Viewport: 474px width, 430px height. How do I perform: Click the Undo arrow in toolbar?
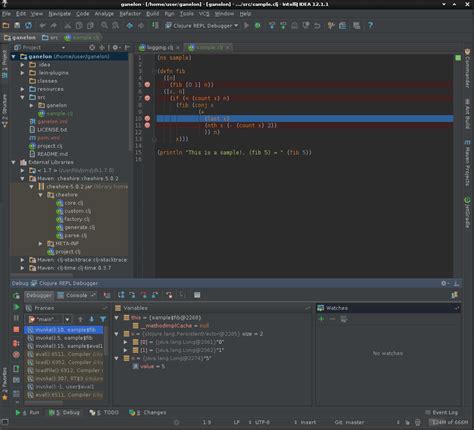[42, 25]
